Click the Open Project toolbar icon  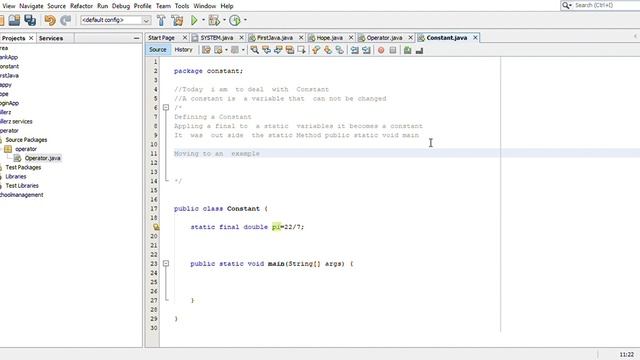coord(14,20)
